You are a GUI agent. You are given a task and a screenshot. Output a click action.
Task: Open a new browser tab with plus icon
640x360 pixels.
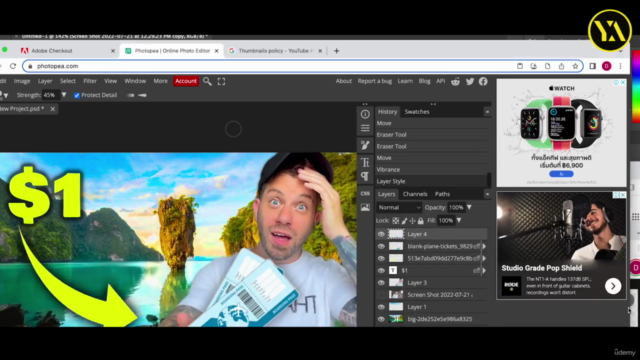coord(336,51)
